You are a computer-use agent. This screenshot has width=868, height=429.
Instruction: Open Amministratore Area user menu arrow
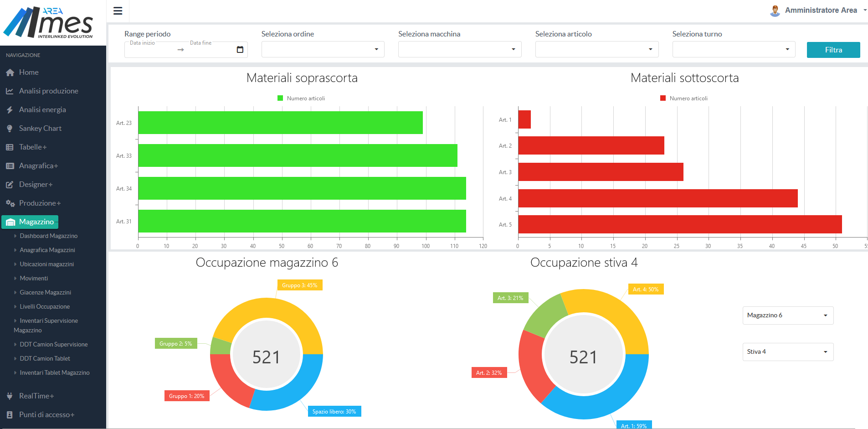pos(865,10)
